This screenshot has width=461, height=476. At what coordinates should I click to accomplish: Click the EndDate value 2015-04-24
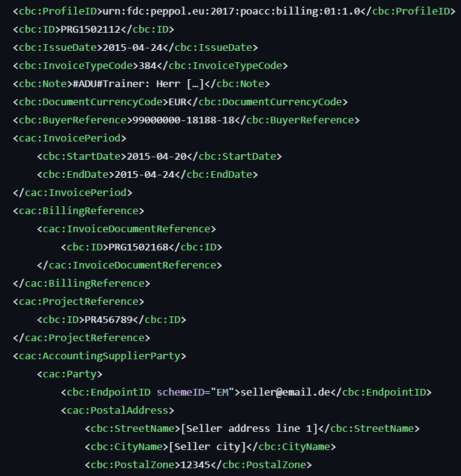145,174
